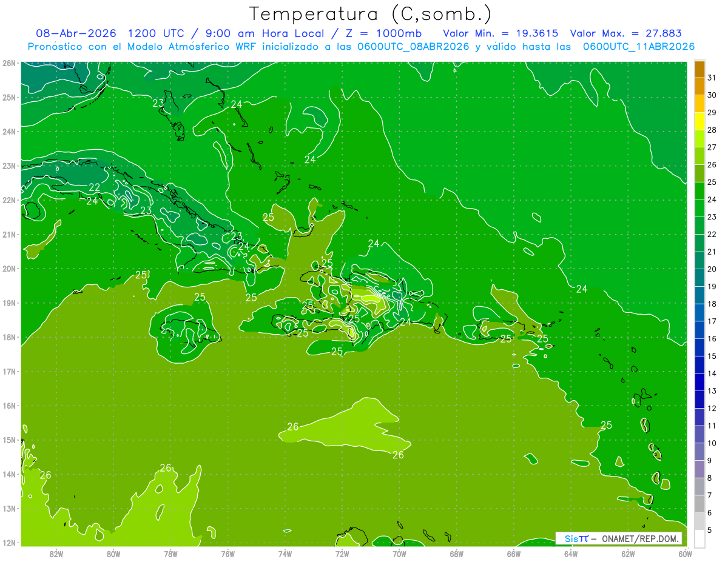This screenshot has width=728, height=562.
Task: Click the 12N latitude axis label
Action: [9, 543]
